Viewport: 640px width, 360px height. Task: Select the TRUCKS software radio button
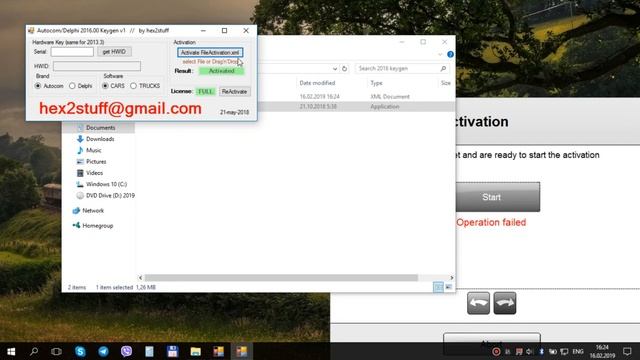(x=133, y=86)
